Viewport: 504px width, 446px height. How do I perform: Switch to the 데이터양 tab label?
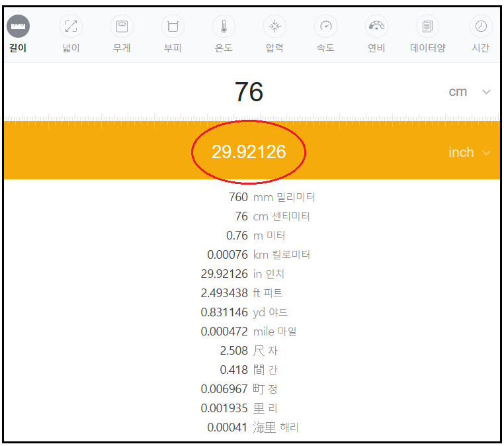pyautogui.click(x=427, y=48)
